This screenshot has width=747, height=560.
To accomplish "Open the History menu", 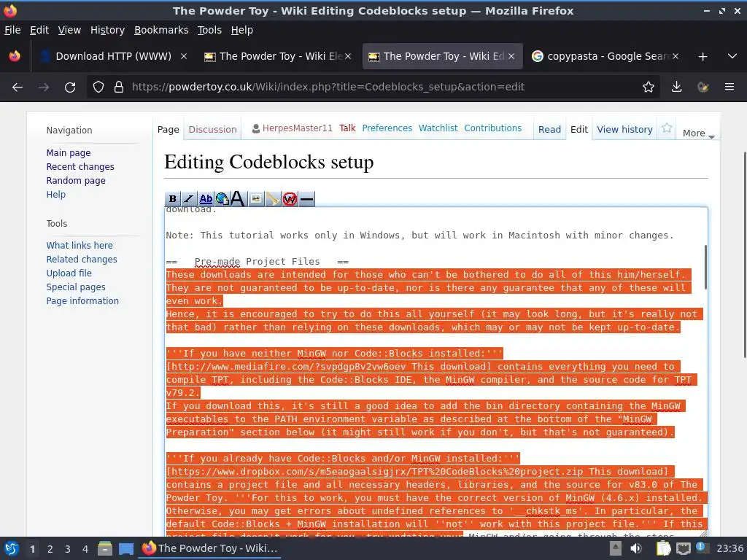I will tap(107, 30).
